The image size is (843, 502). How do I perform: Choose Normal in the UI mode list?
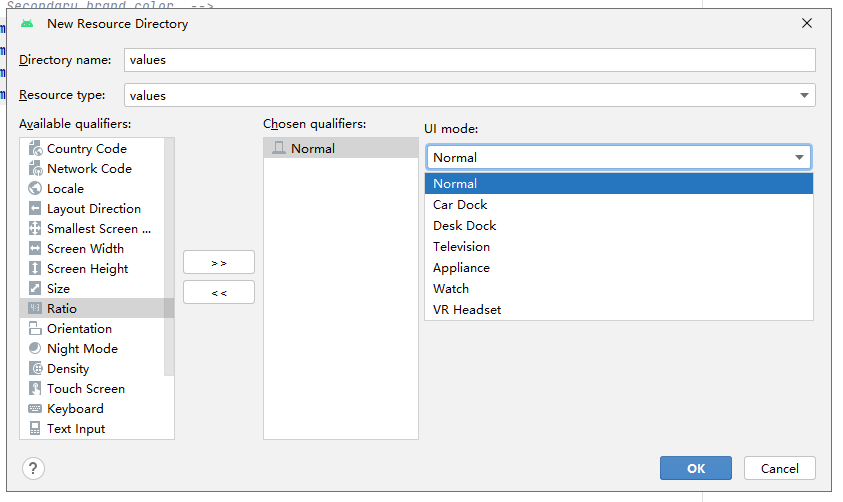(x=619, y=183)
